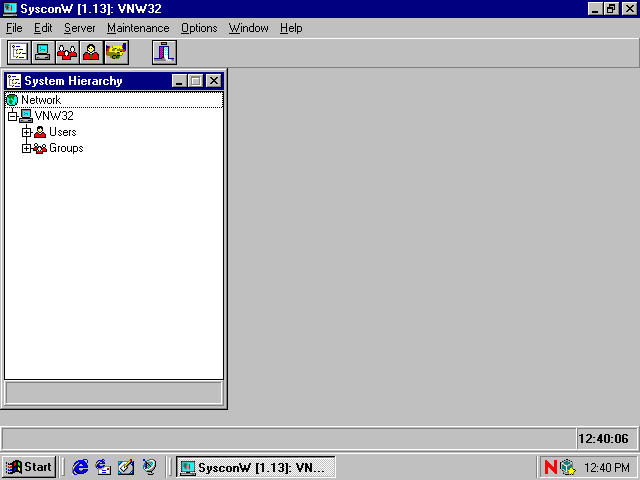Select the Groups tree label

(x=66, y=148)
